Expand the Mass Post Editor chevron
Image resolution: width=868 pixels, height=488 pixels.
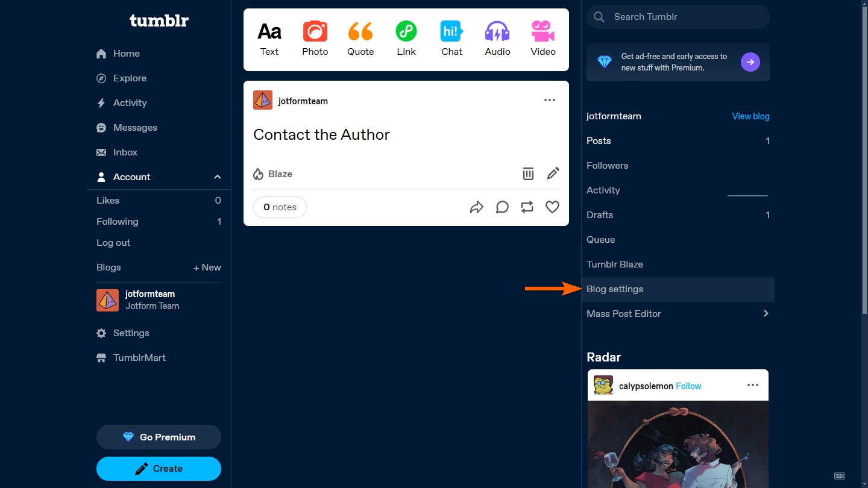(x=766, y=313)
